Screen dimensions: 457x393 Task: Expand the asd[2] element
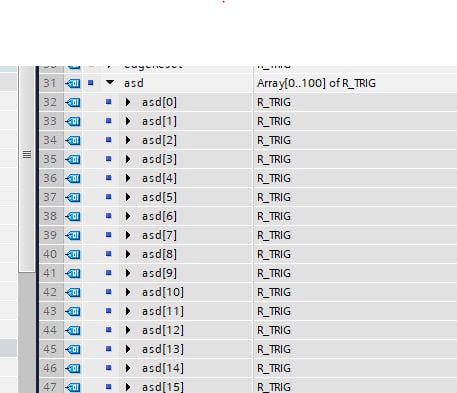tap(128, 140)
